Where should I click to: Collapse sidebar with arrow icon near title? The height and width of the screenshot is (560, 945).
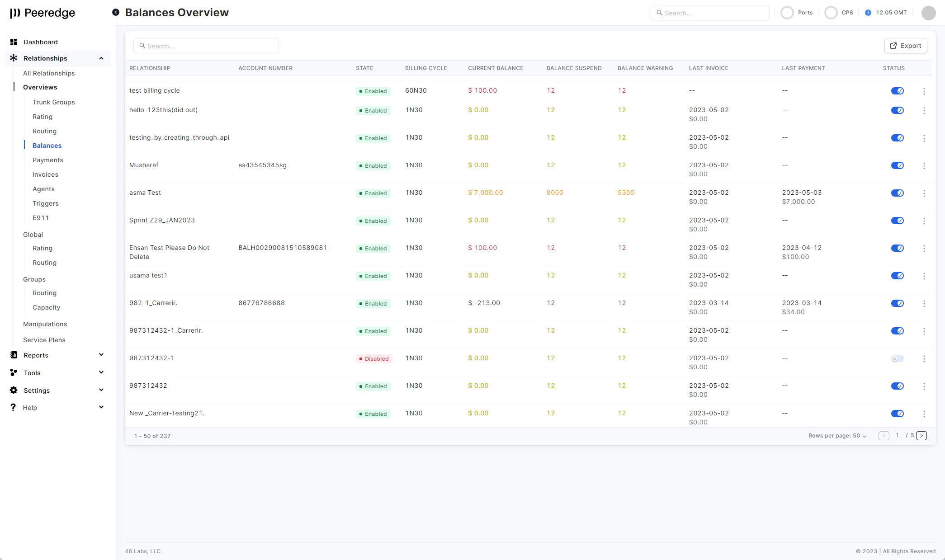tap(116, 13)
